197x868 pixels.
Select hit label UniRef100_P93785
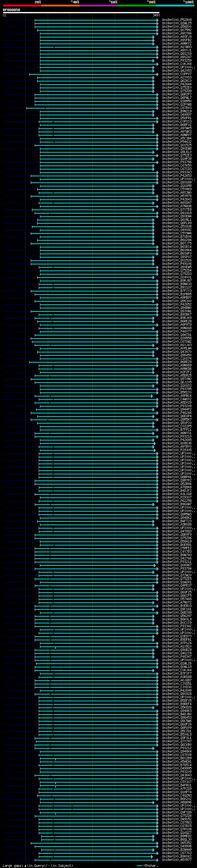click(177, 389)
